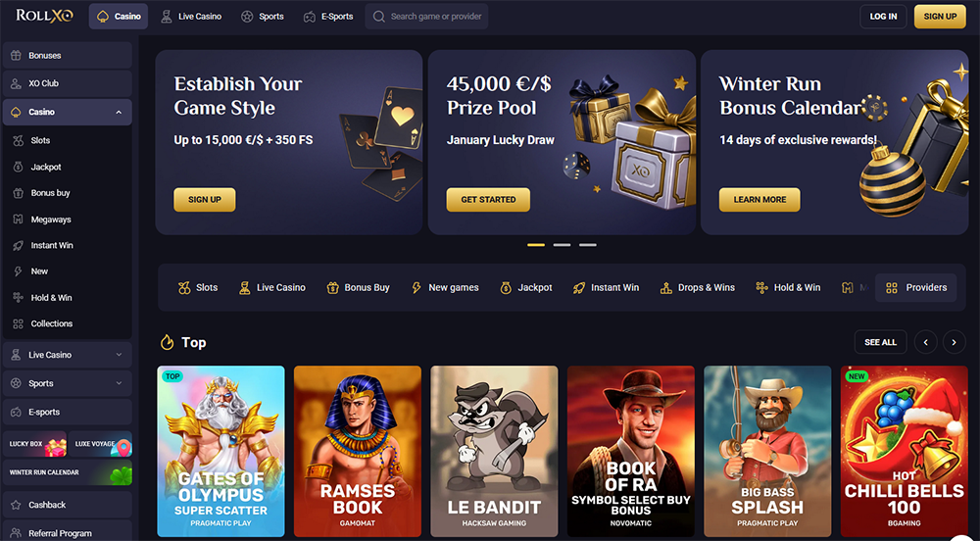Open the Le Bandit game thumbnail
Viewport: 980px width, 541px height.
click(494, 451)
